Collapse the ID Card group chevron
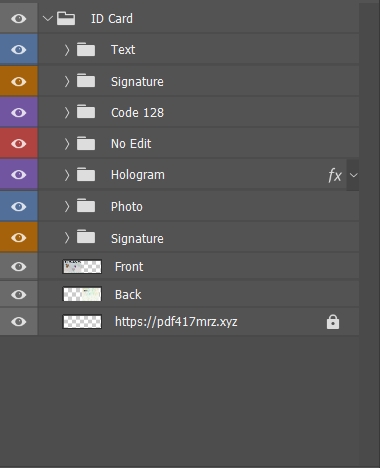The height and width of the screenshot is (468, 380). (48, 19)
